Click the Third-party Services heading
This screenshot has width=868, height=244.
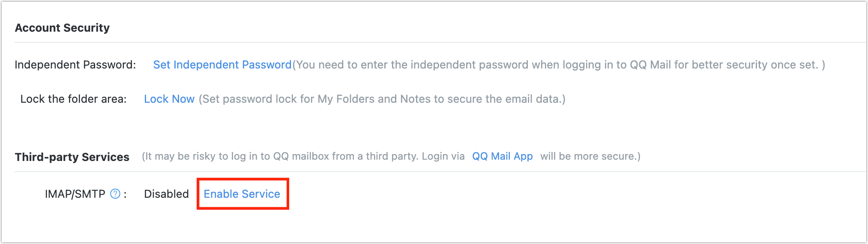[72, 157]
